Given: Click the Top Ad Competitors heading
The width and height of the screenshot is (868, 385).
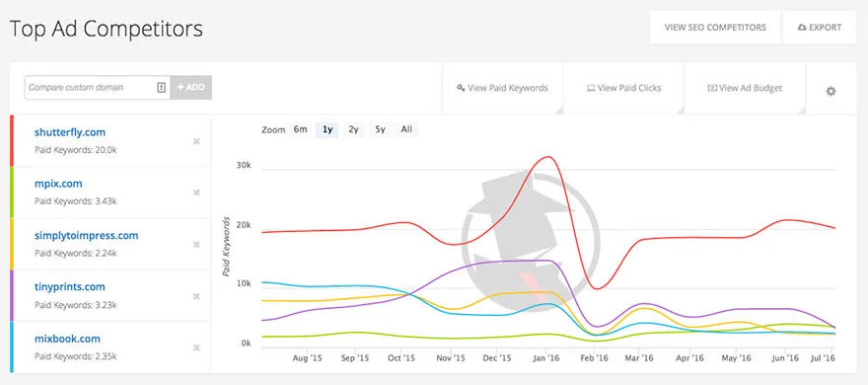Looking at the screenshot, I should click(x=107, y=29).
